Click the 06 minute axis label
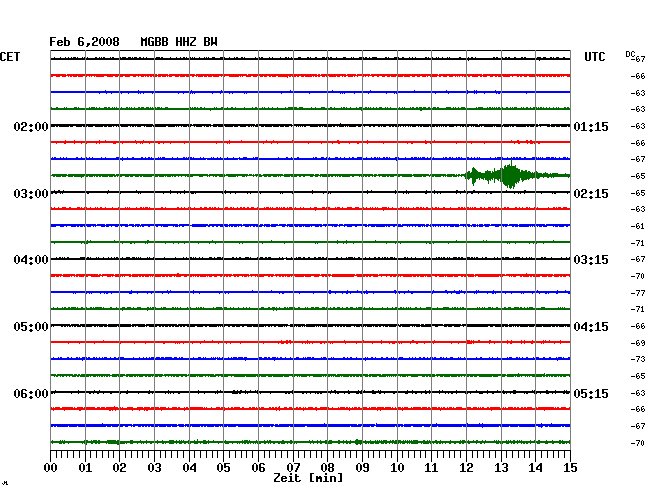 point(258,467)
